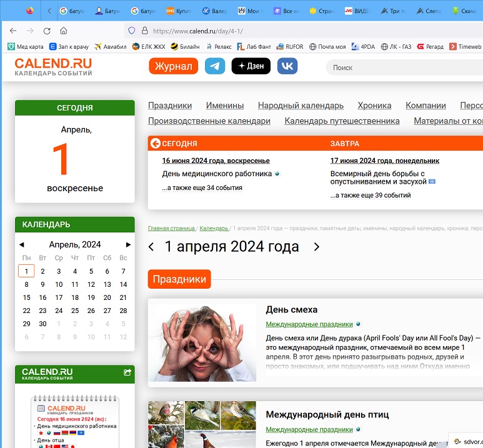Open the 16 июня 2024 года date link

[x=216, y=161]
